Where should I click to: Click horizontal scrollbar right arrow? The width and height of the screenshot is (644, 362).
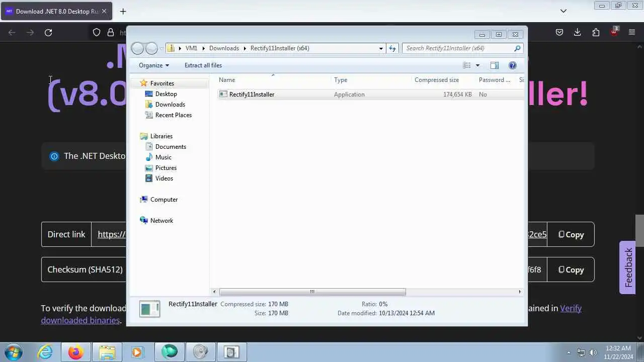pos(520,292)
